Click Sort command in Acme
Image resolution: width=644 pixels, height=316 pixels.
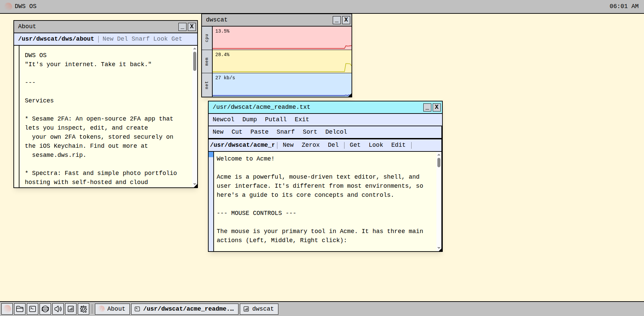[310, 132]
